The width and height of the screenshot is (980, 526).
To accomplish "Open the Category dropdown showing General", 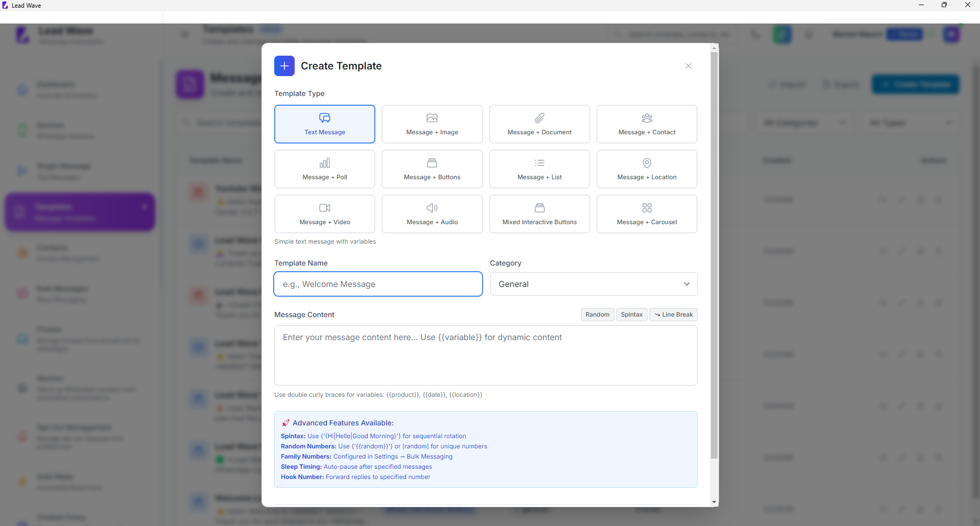I will click(x=593, y=284).
